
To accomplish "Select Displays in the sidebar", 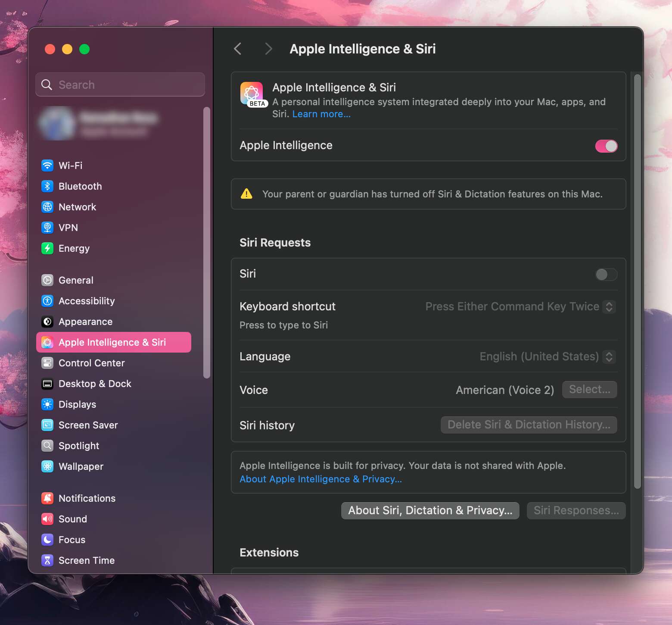I will pos(114,404).
